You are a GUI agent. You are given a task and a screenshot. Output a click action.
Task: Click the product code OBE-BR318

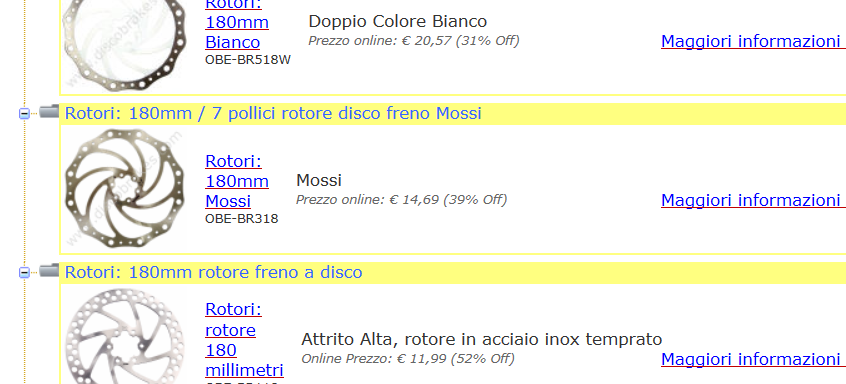[x=242, y=219]
